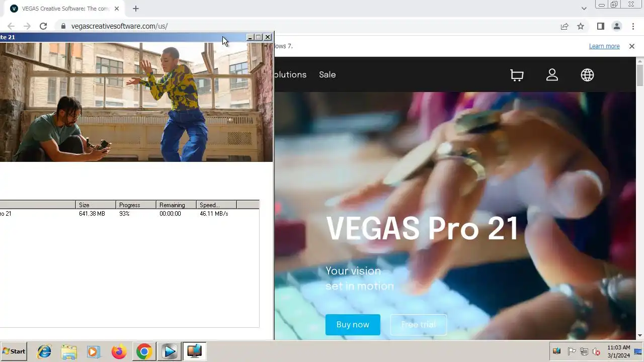This screenshot has width=644, height=362.
Task: Click the VEGAS Pro 21 headline text
Action: [423, 229]
